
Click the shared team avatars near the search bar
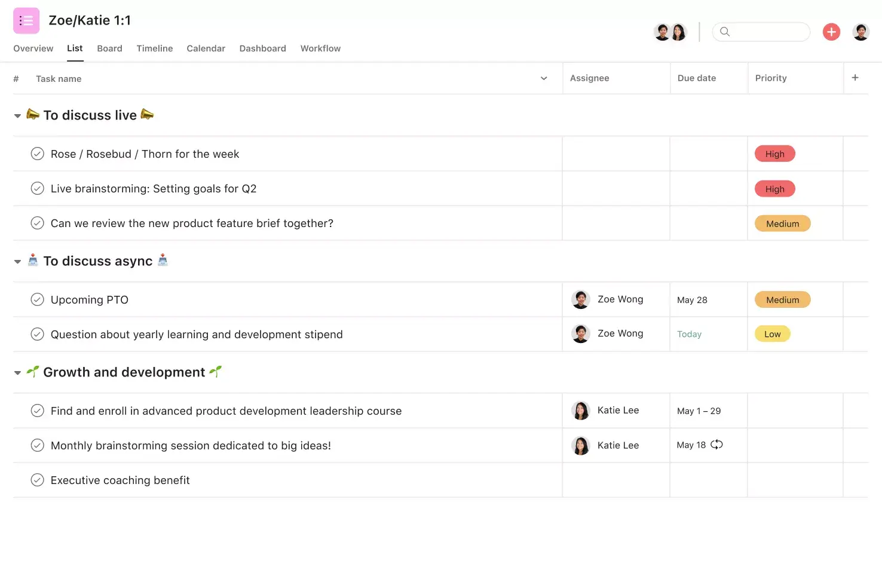point(670,32)
